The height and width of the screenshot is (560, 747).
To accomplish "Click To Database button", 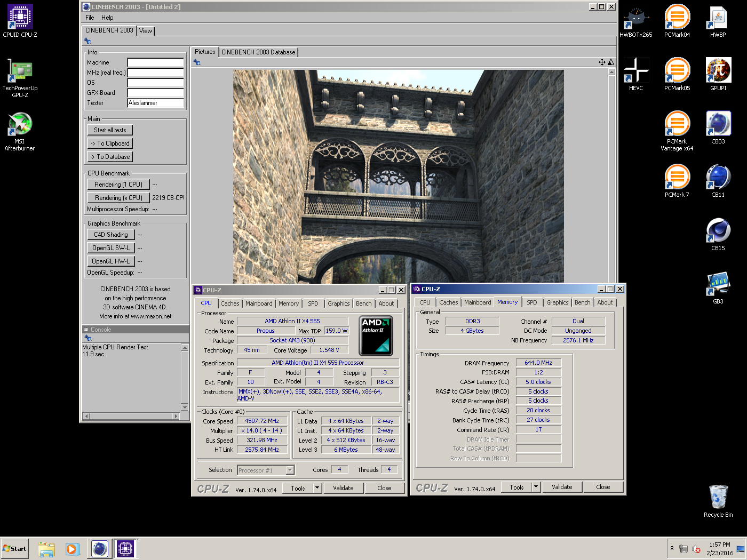I will (x=110, y=157).
